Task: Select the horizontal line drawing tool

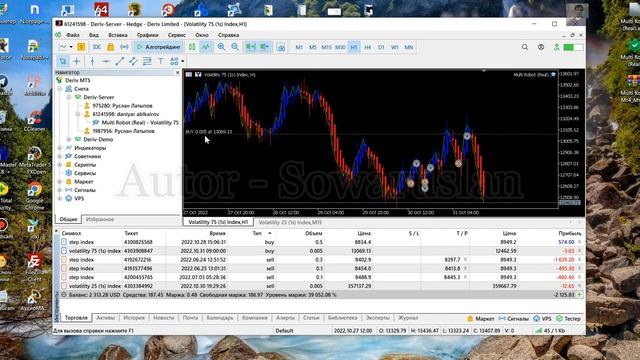Action: click(106, 61)
